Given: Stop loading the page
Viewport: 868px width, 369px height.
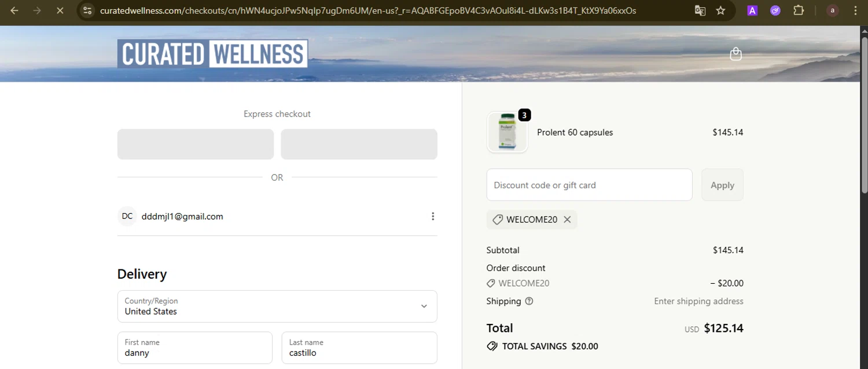Looking at the screenshot, I should pyautogui.click(x=60, y=10).
